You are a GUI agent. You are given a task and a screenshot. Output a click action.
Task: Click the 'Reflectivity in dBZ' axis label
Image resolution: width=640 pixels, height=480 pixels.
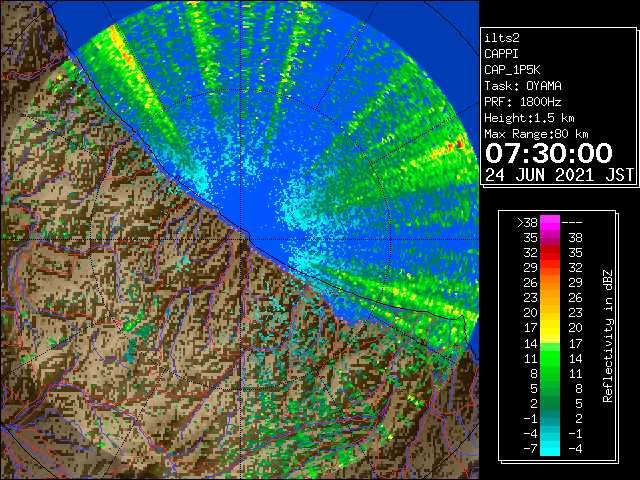pyautogui.click(x=608, y=336)
